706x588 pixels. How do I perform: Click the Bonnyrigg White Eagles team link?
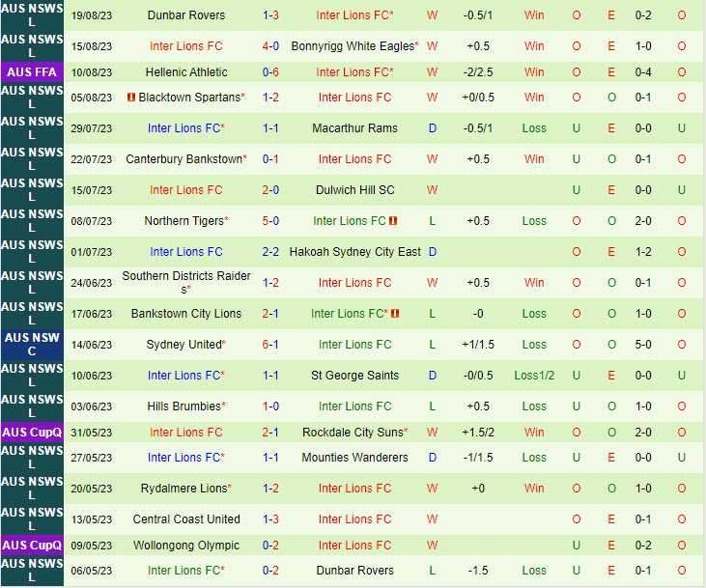[353, 46]
